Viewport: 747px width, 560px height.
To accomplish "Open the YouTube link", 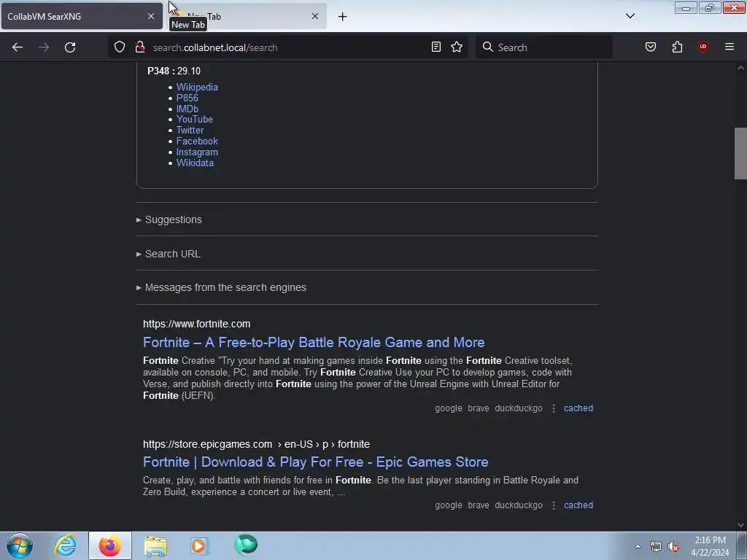I will click(194, 120).
